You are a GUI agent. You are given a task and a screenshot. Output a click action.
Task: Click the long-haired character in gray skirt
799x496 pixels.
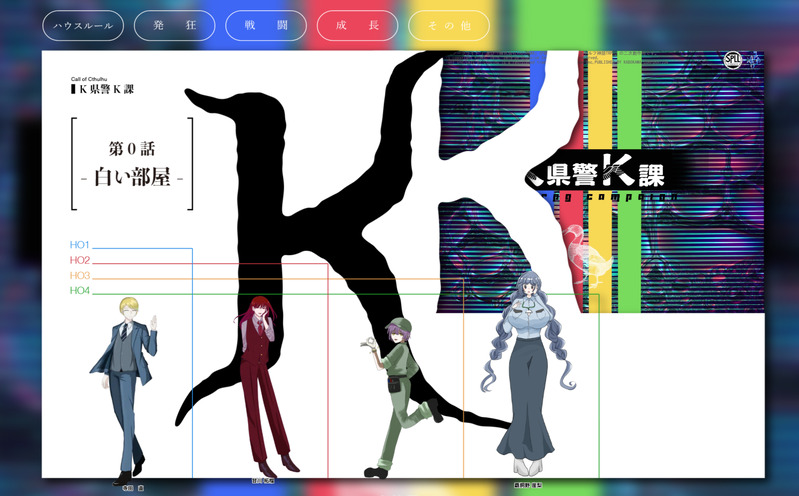click(528, 374)
